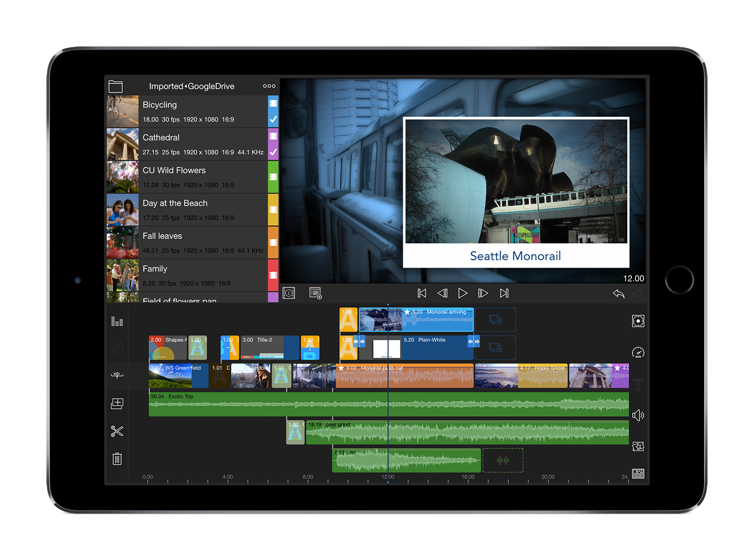Select the WS Green field clip
The image size is (754, 560).
tap(178, 376)
